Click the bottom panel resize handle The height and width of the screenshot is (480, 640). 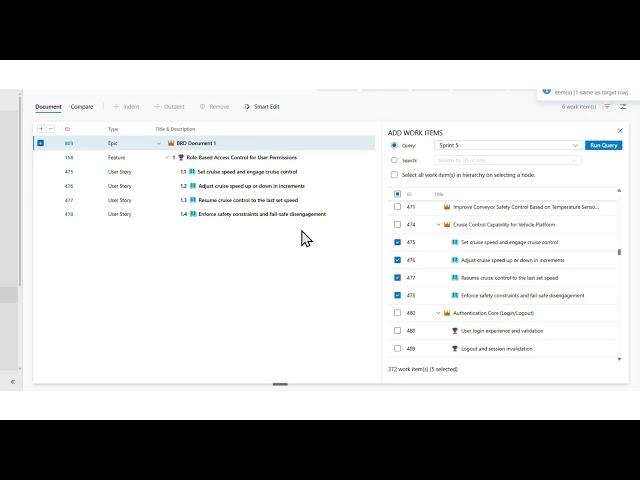point(280,384)
